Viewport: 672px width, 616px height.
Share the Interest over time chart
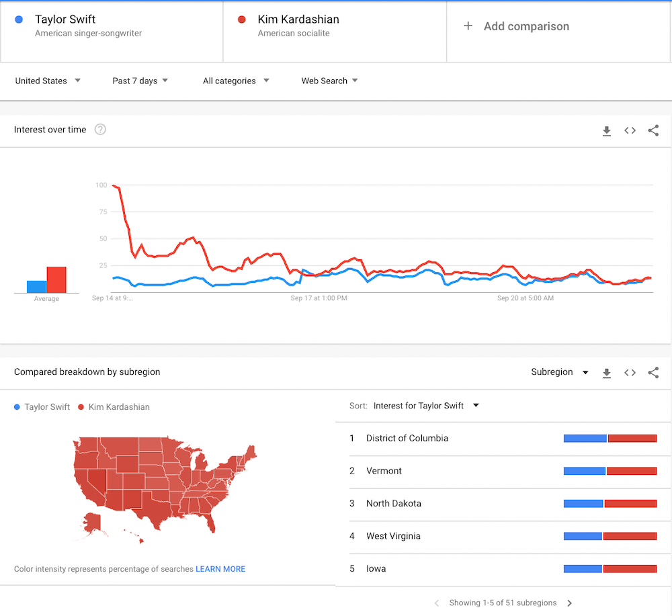coord(653,130)
